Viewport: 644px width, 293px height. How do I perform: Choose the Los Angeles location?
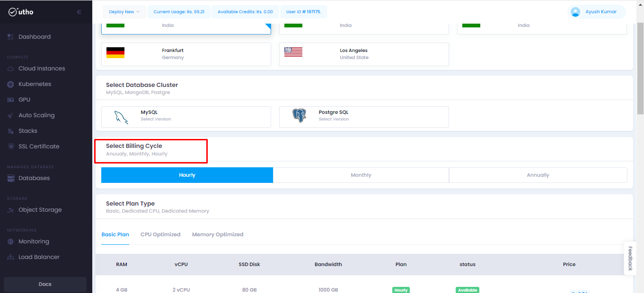364,54
